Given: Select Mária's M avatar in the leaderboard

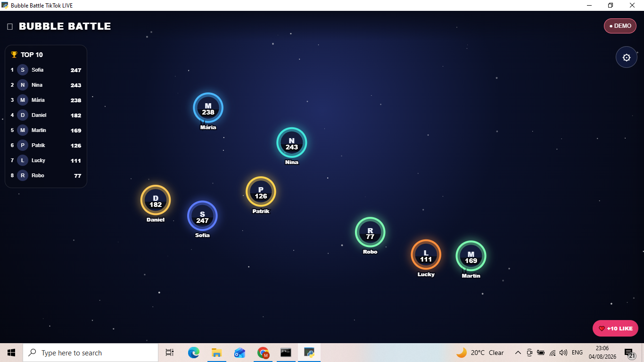Looking at the screenshot, I should coord(23,100).
